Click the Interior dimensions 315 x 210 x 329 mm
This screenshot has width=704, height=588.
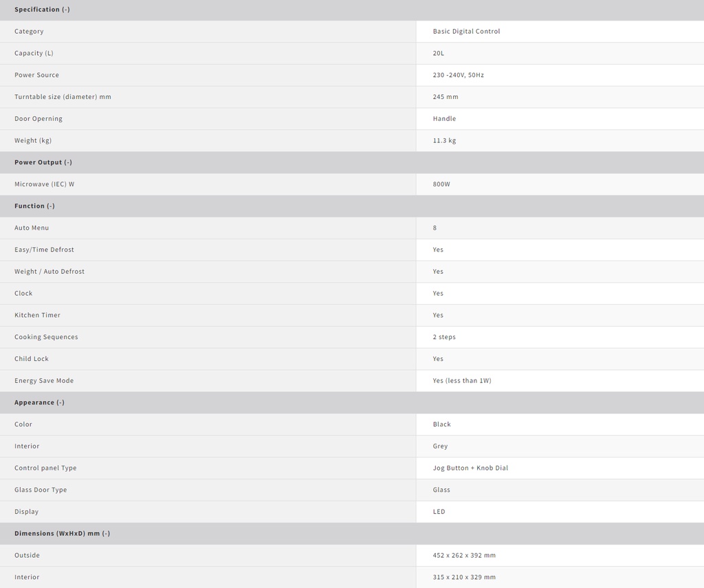point(464,578)
